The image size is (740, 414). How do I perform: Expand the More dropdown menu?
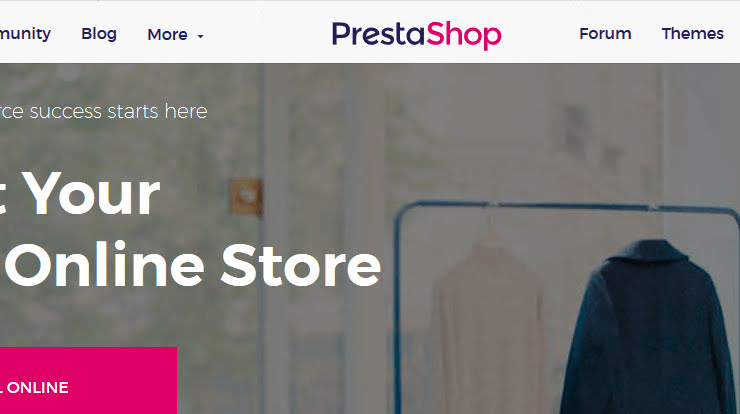[175, 34]
